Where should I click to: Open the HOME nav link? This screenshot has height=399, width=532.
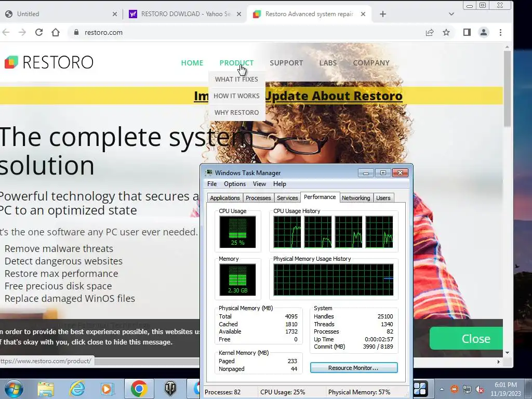192,63
